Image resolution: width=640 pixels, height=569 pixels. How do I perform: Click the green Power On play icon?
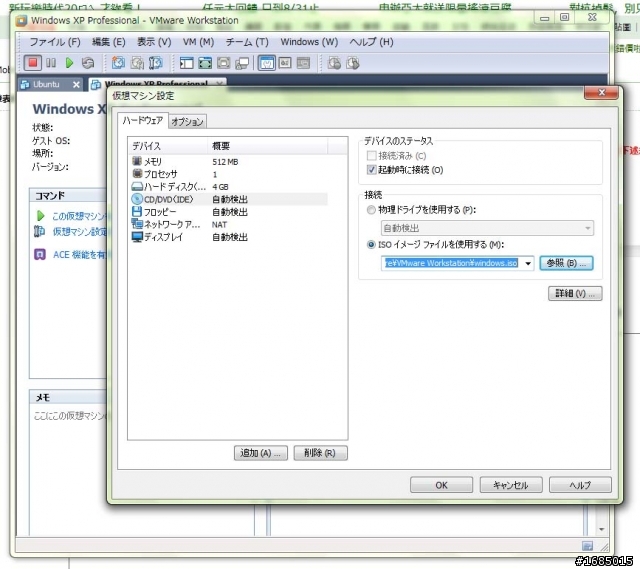69,63
